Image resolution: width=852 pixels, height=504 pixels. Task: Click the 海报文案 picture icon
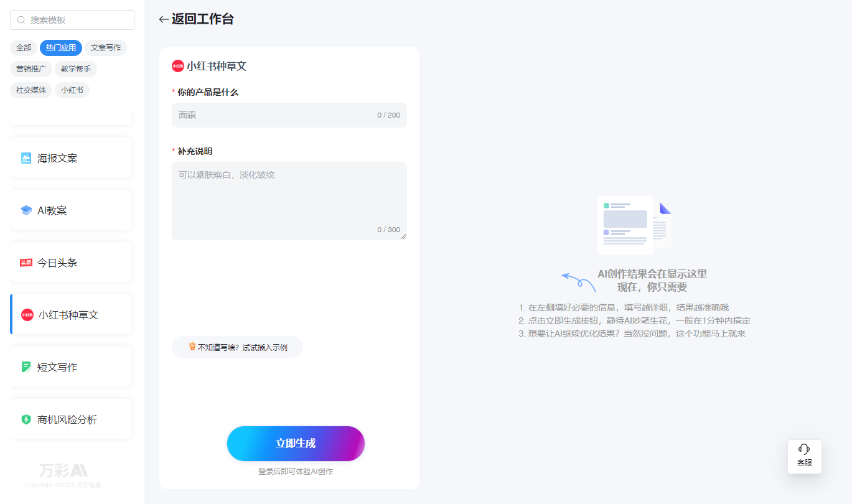click(x=26, y=158)
